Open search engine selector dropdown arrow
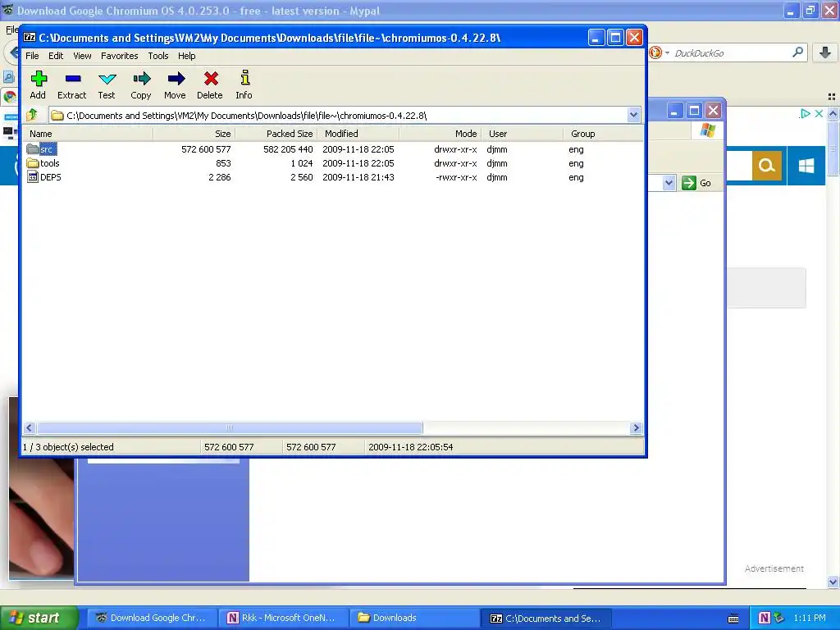The width and height of the screenshot is (840, 630). 667,53
